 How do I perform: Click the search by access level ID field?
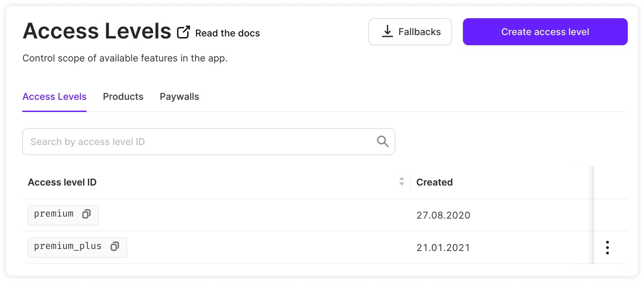[x=175, y=142]
